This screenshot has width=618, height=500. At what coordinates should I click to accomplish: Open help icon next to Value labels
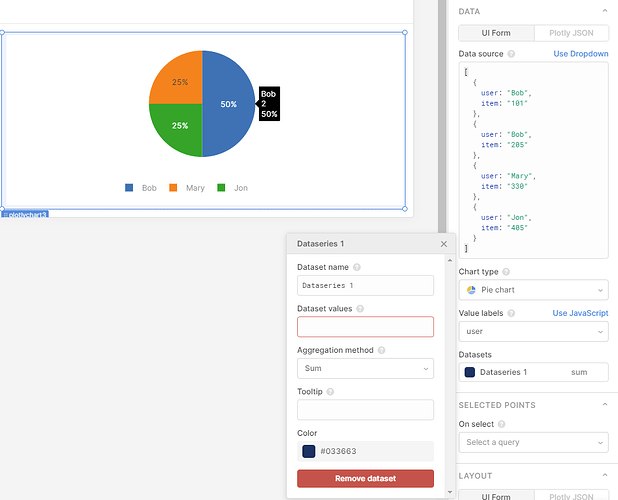(x=511, y=313)
